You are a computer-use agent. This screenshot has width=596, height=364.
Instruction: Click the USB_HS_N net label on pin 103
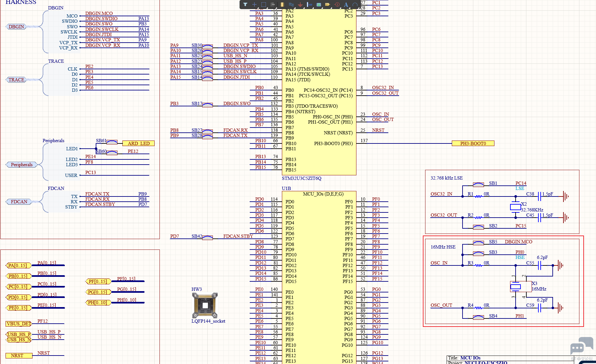tap(235, 56)
